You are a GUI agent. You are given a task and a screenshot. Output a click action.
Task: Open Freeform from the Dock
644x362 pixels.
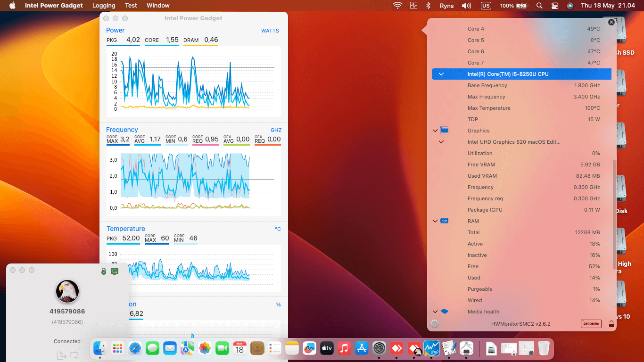tap(309, 348)
